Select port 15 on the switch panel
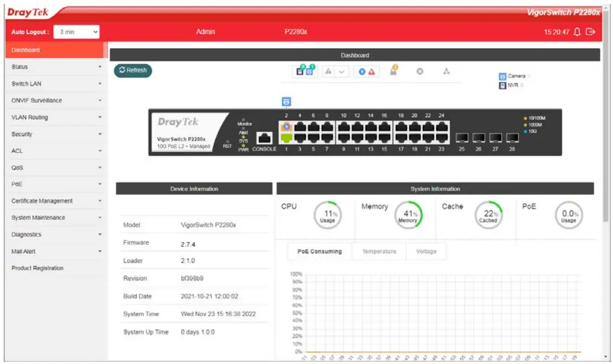Viewport: 613px width, 364px height. click(384, 138)
